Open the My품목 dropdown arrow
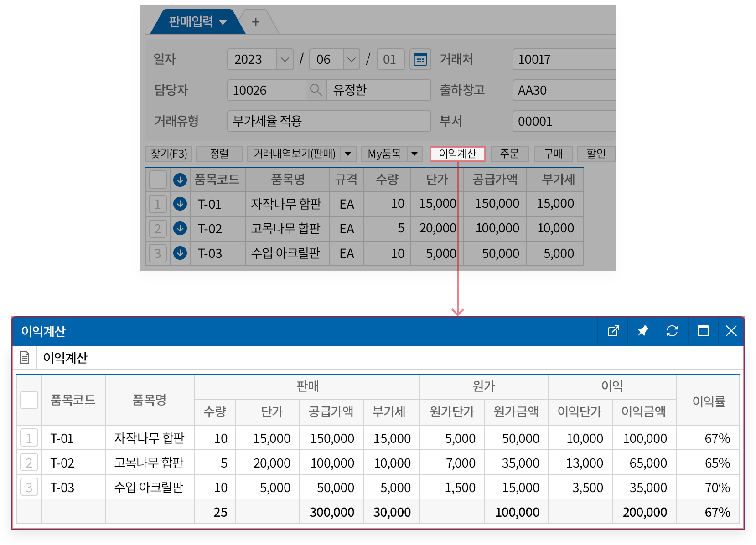756x545 pixels. point(414,154)
